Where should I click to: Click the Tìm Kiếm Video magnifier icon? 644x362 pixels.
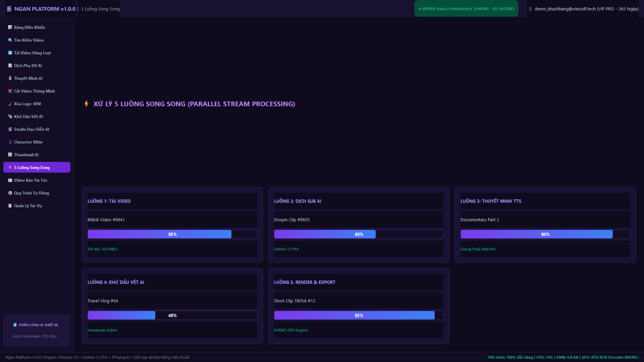point(10,40)
